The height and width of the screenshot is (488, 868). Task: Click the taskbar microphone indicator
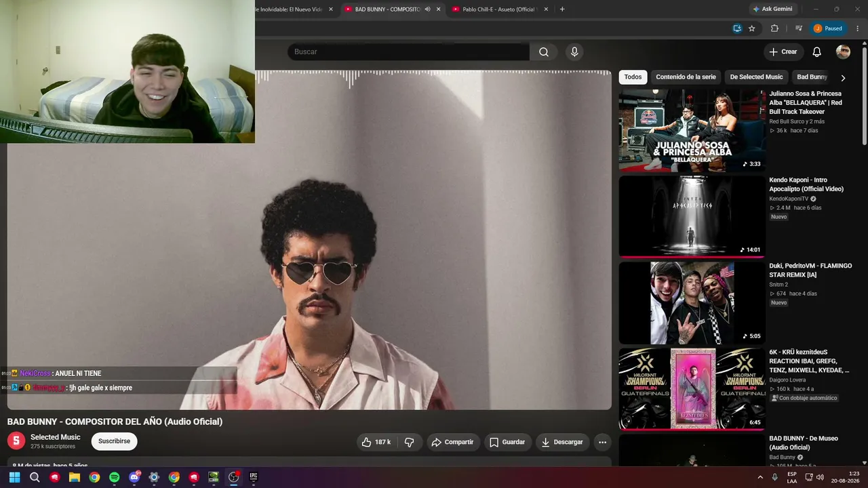pyautogui.click(x=774, y=477)
